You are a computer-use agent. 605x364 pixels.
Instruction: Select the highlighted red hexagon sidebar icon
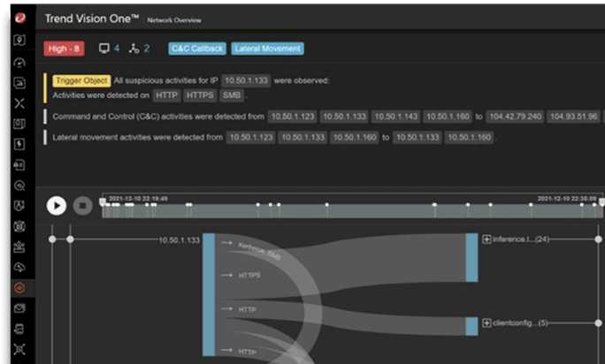point(19,288)
